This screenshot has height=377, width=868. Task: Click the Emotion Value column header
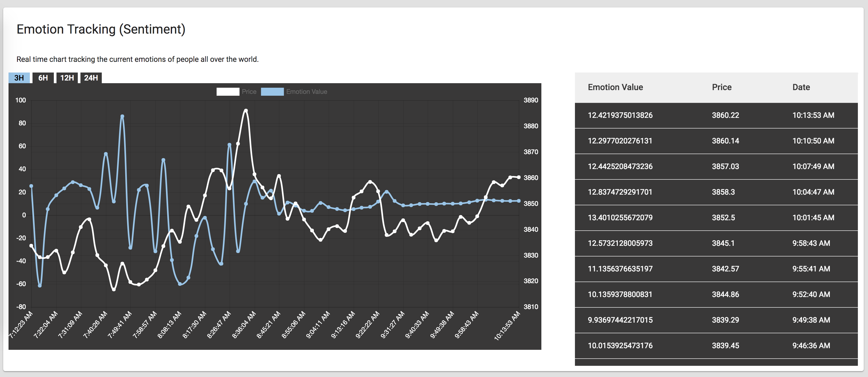coord(615,87)
